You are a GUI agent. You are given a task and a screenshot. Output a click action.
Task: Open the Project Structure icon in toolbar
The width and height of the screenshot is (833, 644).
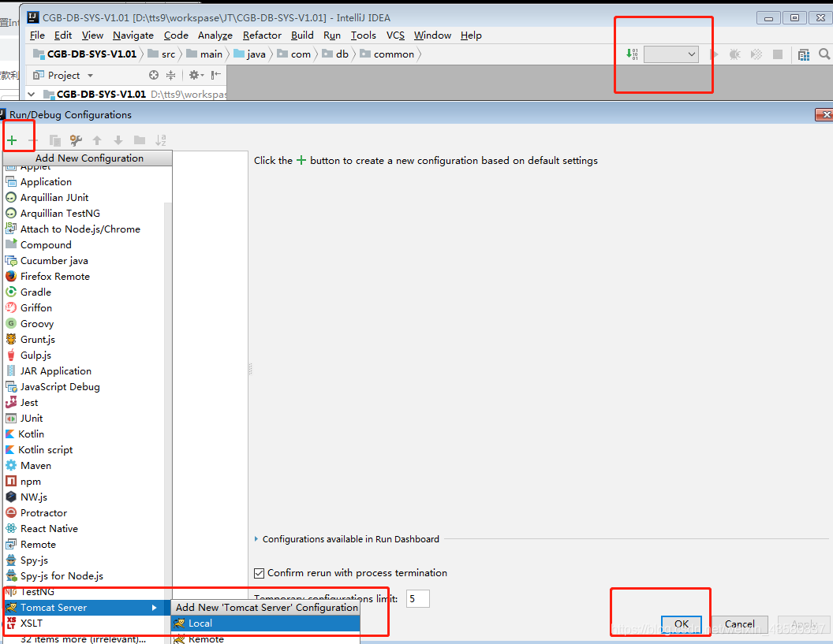[x=804, y=54]
